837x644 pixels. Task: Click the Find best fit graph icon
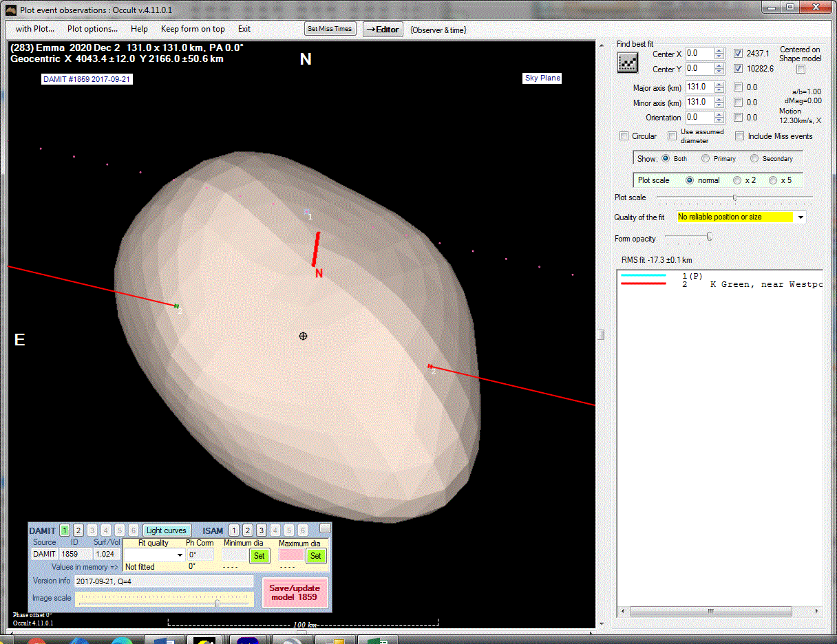pyautogui.click(x=627, y=62)
